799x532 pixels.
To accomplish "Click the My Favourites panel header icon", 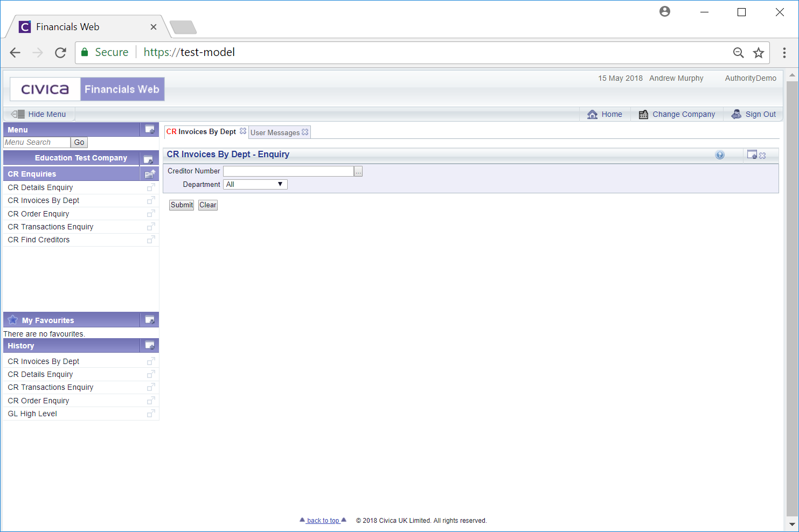I will [150, 319].
